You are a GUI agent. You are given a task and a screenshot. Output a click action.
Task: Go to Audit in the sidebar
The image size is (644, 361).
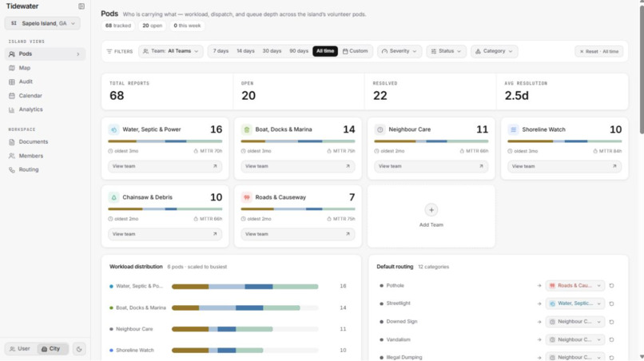pos(45,81)
